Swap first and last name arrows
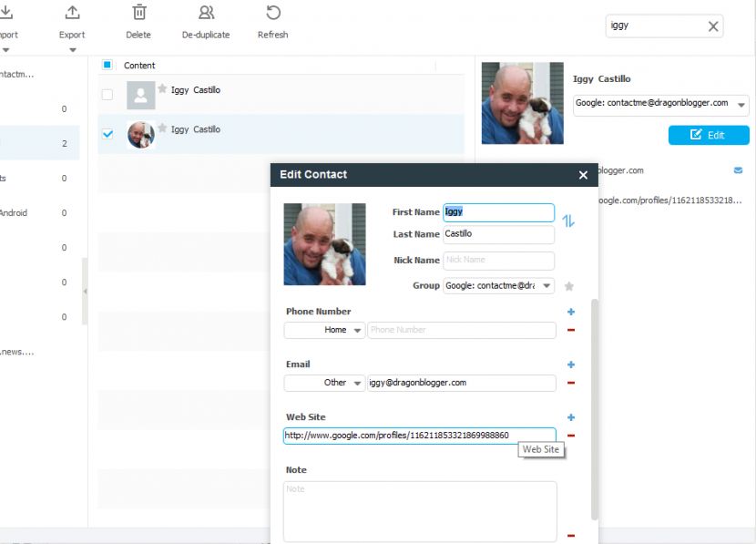The image size is (756, 544). tap(568, 221)
